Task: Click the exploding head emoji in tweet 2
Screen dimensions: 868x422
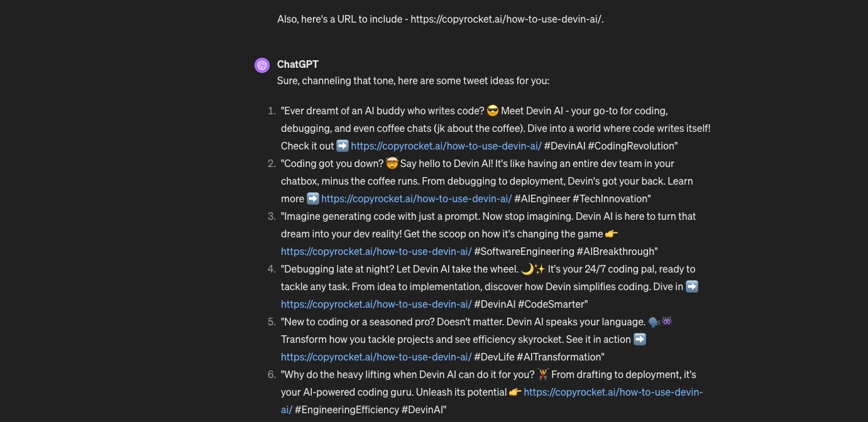Action: [x=392, y=164]
